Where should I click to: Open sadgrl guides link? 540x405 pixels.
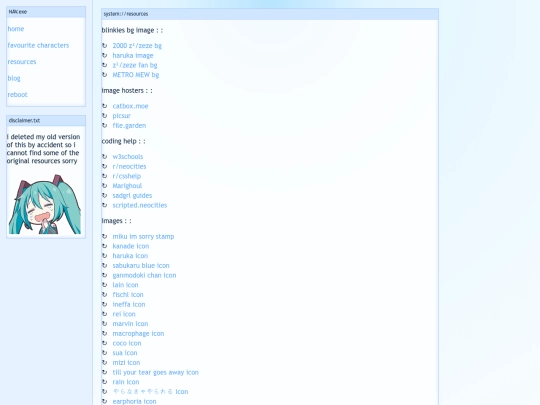[x=132, y=196]
